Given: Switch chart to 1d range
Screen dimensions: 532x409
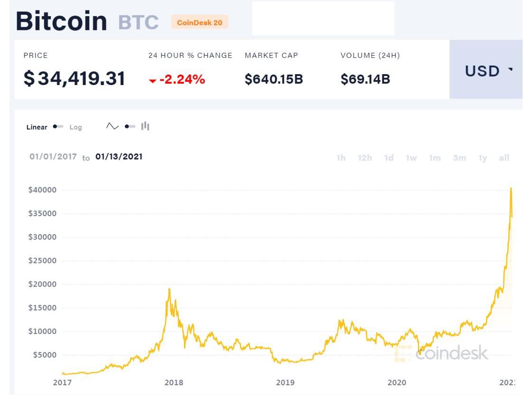Looking at the screenshot, I should pyautogui.click(x=389, y=158).
